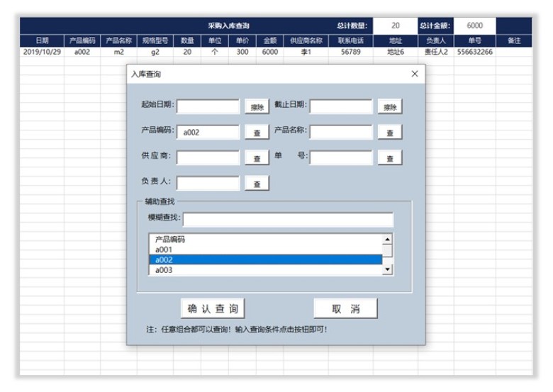Image resolution: width=553 pixels, height=392 pixels.
Task: Click the list box scrollbar thumb
Action: pyautogui.click(x=387, y=251)
